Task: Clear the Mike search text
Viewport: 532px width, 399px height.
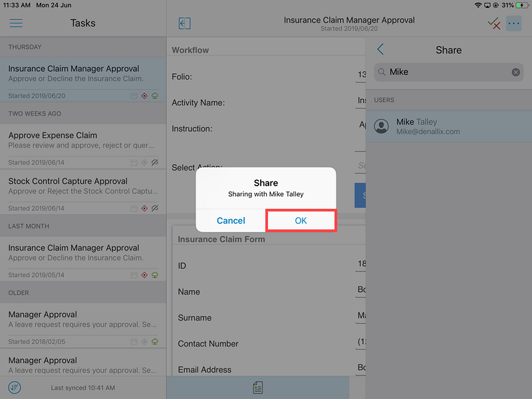Action: (515, 72)
